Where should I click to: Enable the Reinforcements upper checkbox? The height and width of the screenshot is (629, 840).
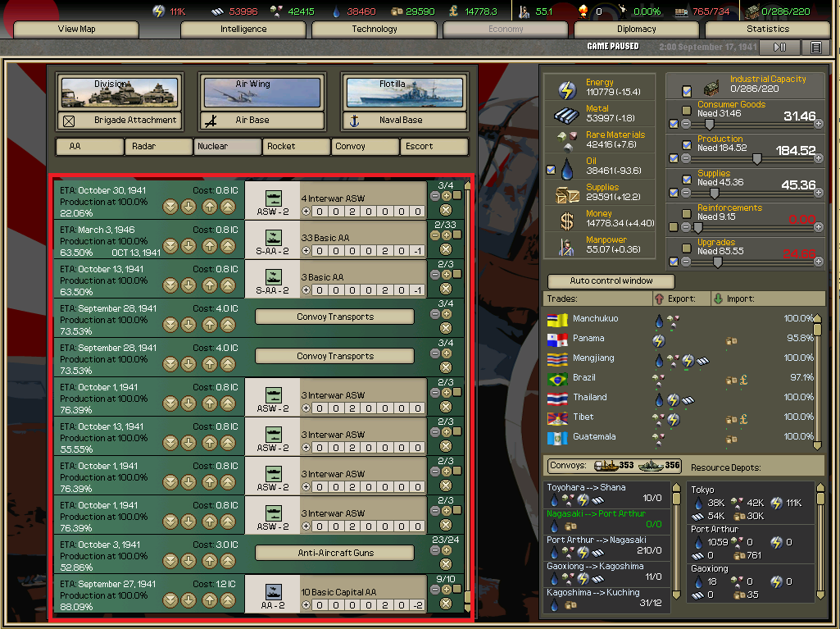coord(687,212)
